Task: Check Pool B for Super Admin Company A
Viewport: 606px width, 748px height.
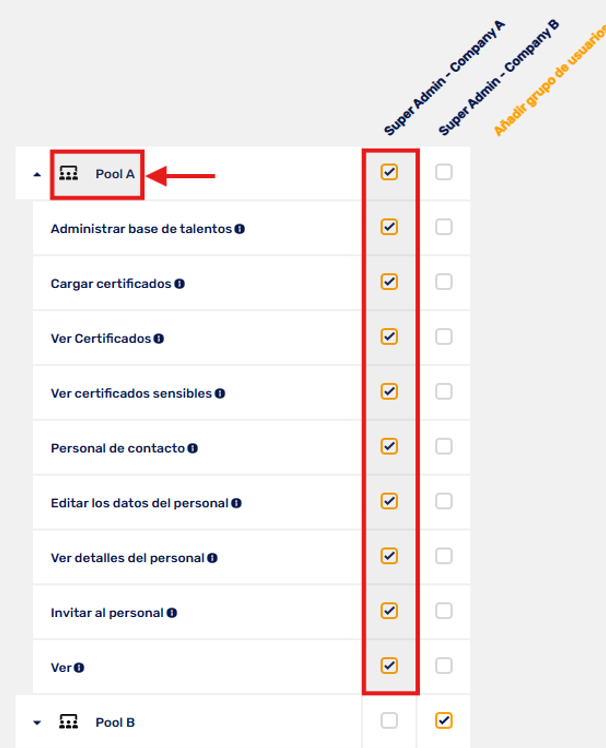Action: click(x=389, y=720)
